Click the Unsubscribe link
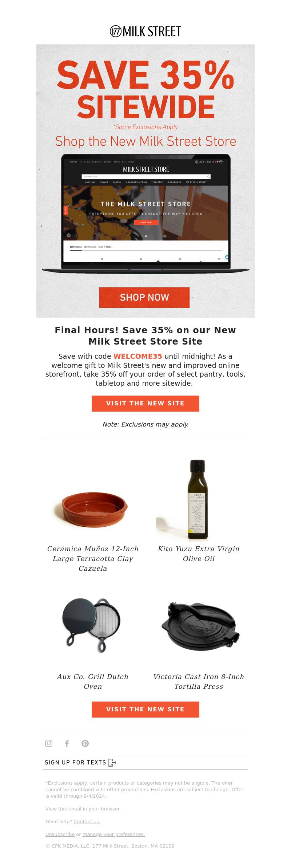The image size is (291, 868). tap(60, 834)
